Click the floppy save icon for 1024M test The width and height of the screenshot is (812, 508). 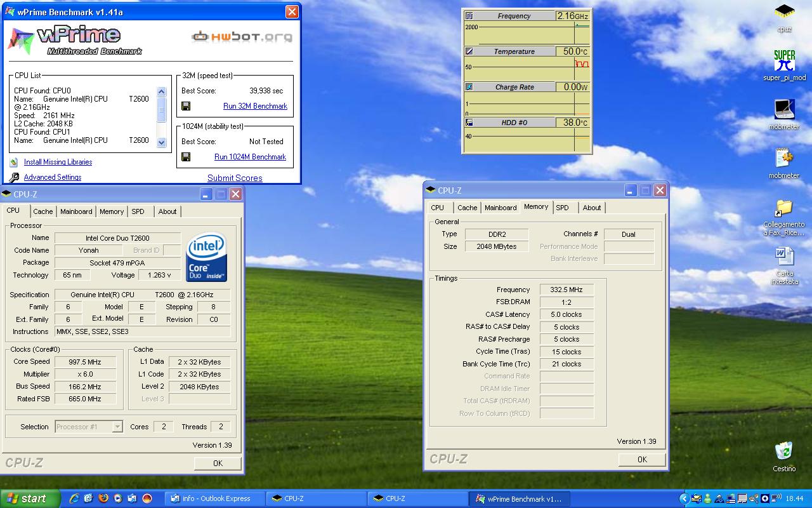tap(186, 157)
